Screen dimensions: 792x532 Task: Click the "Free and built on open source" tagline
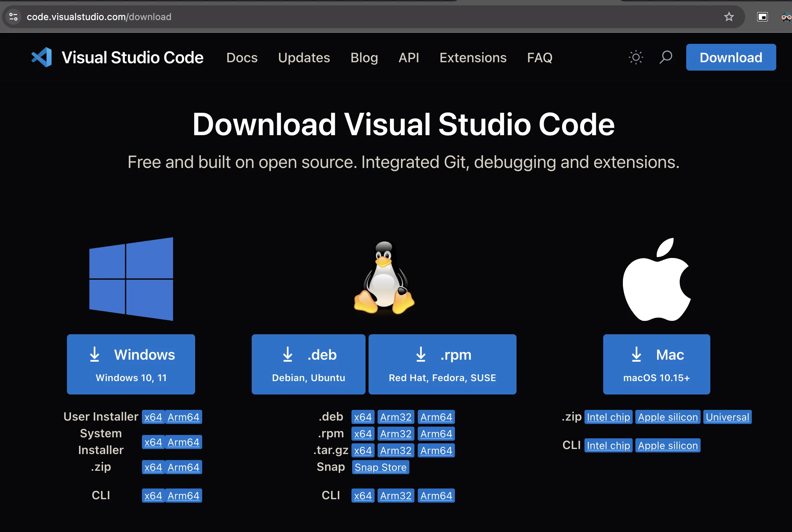point(403,162)
